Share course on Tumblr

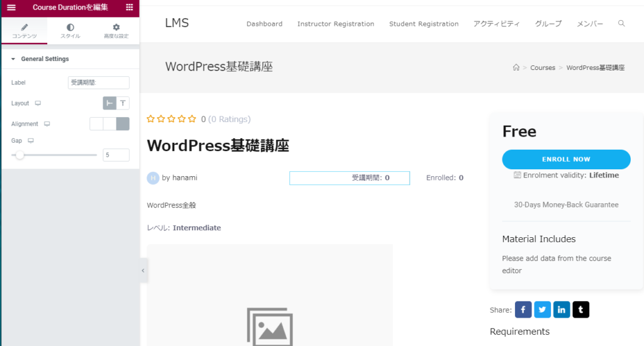[580, 310]
